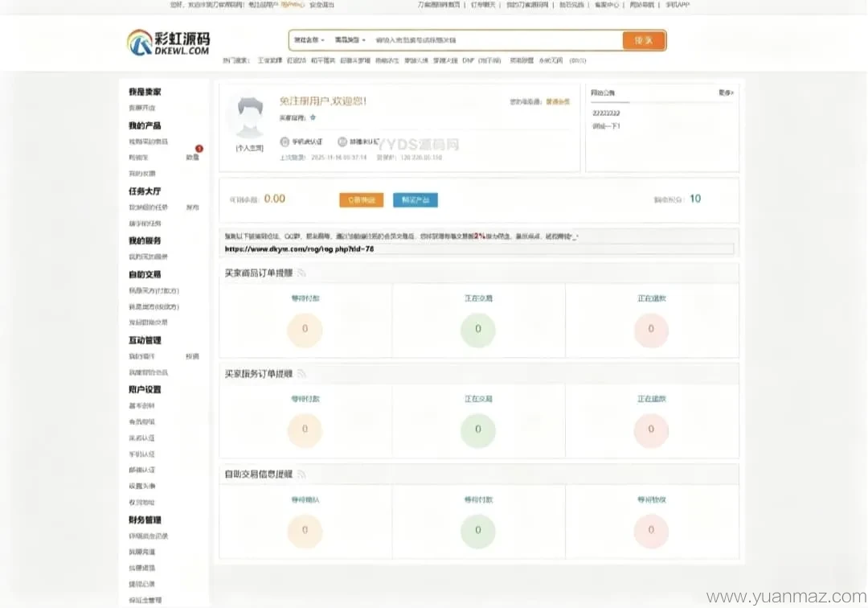Viewport: 868px width, 608px height.
Task: Open the leftmost dropdown in the search bar
Action: (309, 40)
